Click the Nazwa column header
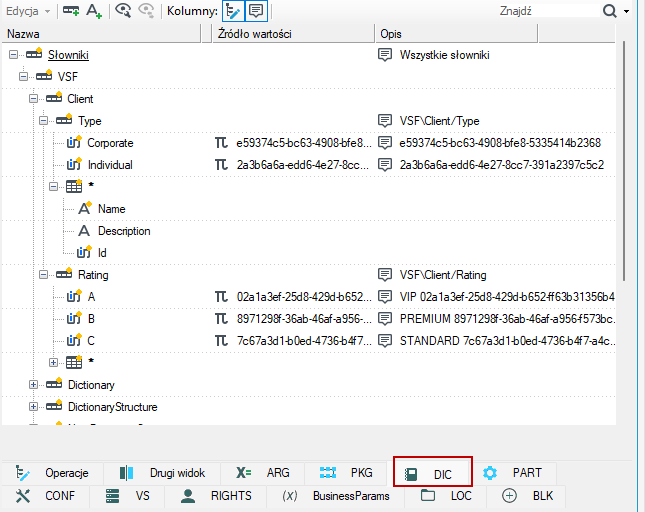The height and width of the screenshot is (512, 645). pos(101,34)
